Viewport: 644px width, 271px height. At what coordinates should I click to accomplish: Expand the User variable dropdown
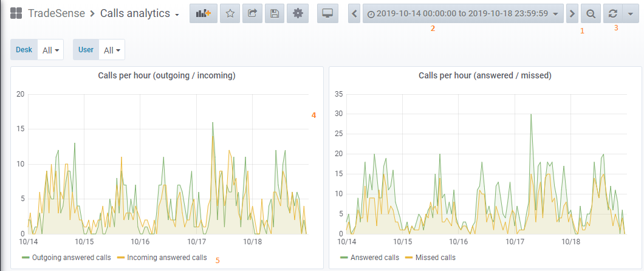tap(112, 50)
